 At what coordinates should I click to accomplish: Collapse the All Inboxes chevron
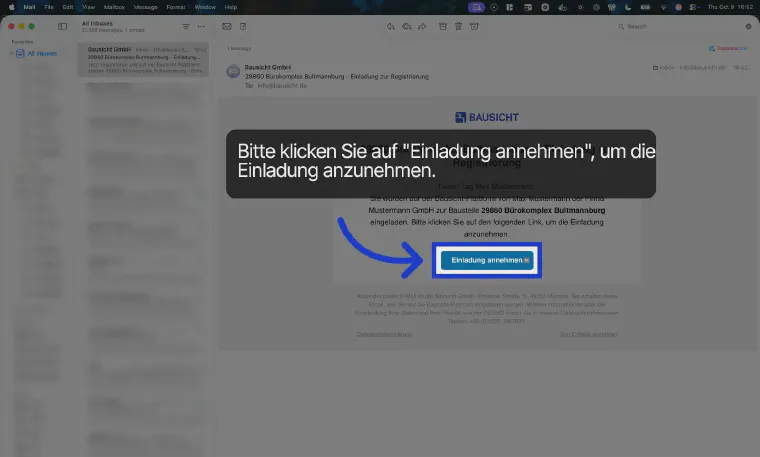(11, 53)
